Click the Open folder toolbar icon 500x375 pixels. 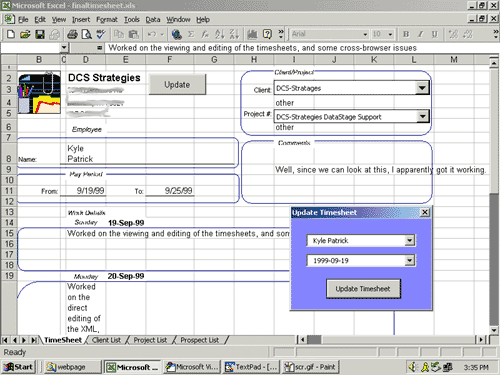(x=25, y=34)
